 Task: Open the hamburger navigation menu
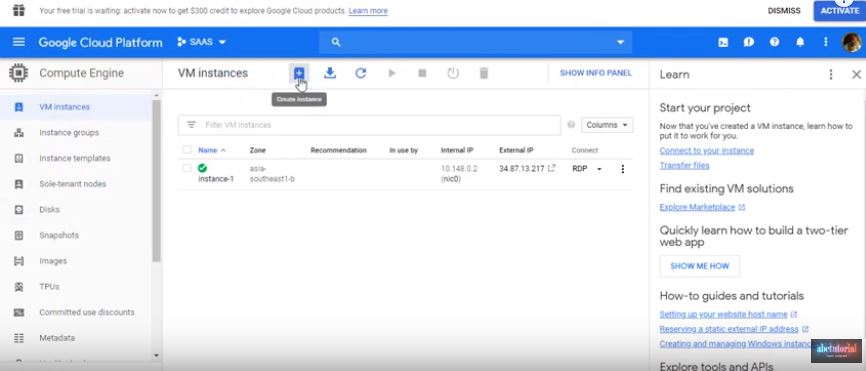click(x=19, y=42)
